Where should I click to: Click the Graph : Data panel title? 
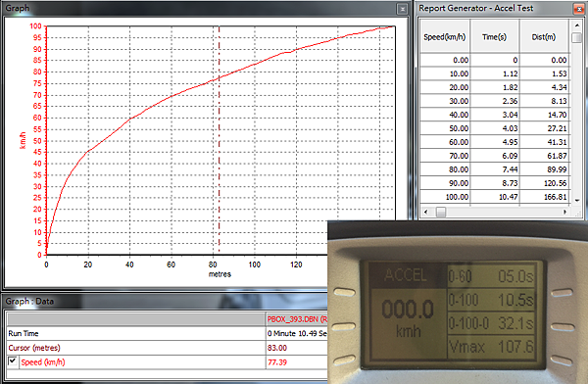pyautogui.click(x=29, y=301)
